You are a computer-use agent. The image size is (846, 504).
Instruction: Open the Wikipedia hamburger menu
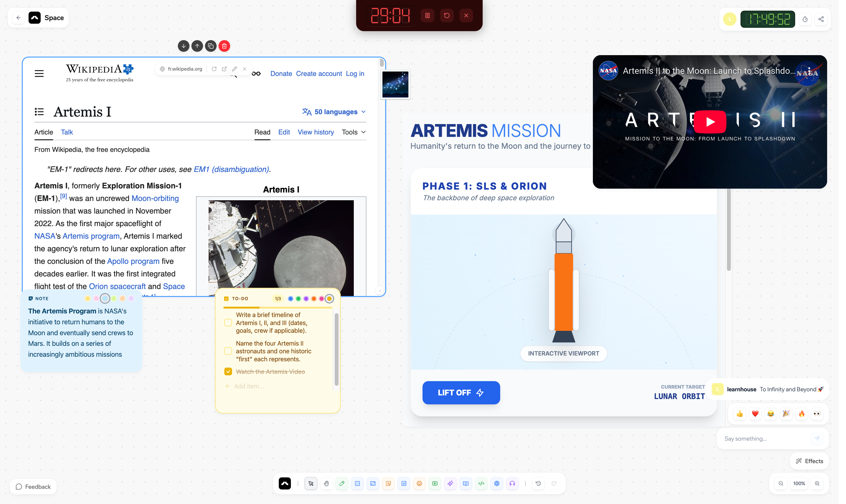tap(39, 73)
